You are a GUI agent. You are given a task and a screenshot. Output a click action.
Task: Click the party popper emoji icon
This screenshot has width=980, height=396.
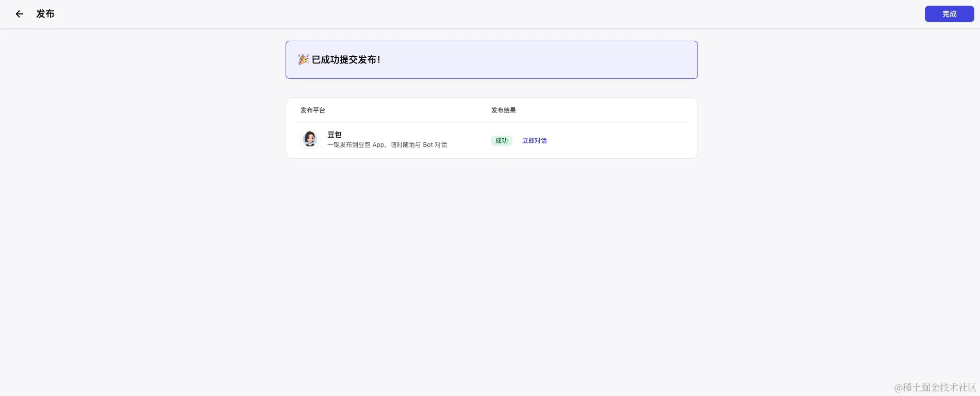(x=304, y=60)
